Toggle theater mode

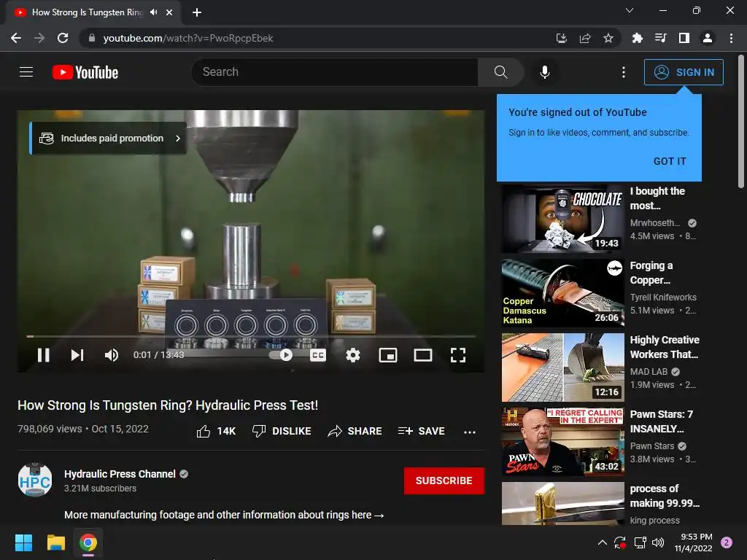422,355
